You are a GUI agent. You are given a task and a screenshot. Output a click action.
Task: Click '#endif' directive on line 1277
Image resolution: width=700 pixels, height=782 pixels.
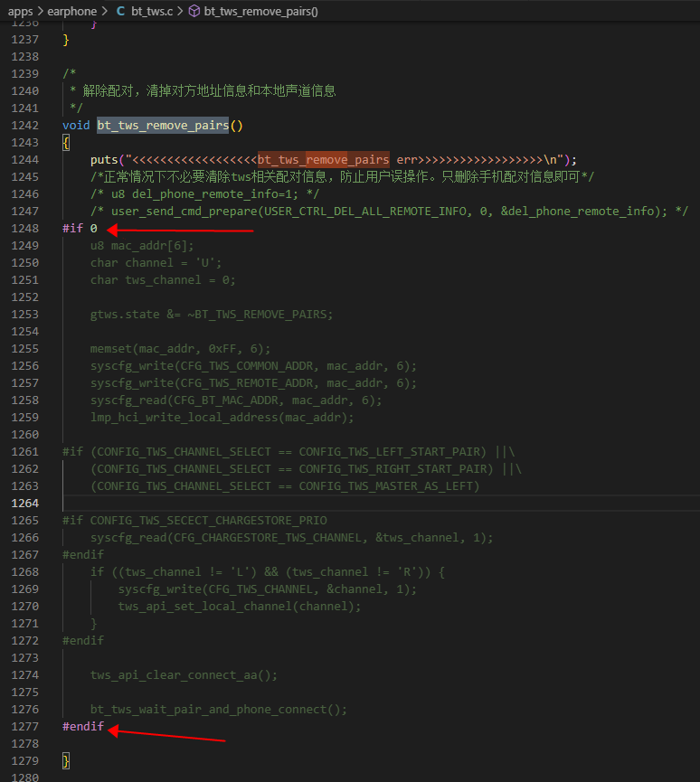point(83,727)
